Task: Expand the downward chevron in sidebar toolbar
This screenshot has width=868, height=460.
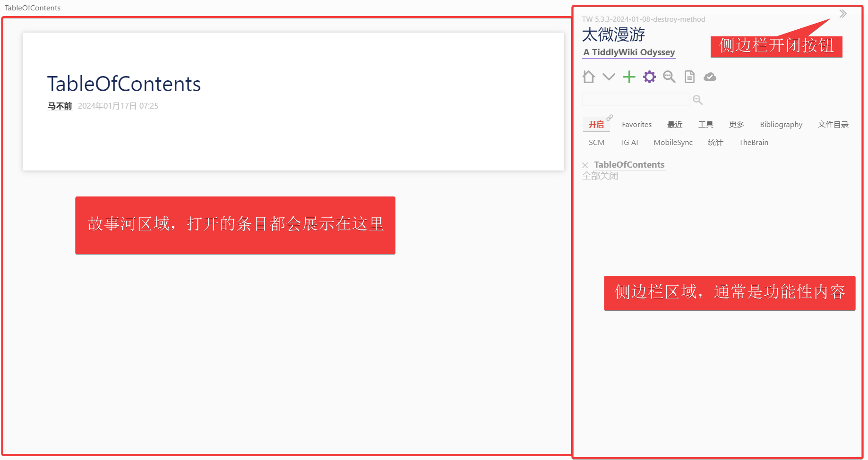Action: [609, 77]
